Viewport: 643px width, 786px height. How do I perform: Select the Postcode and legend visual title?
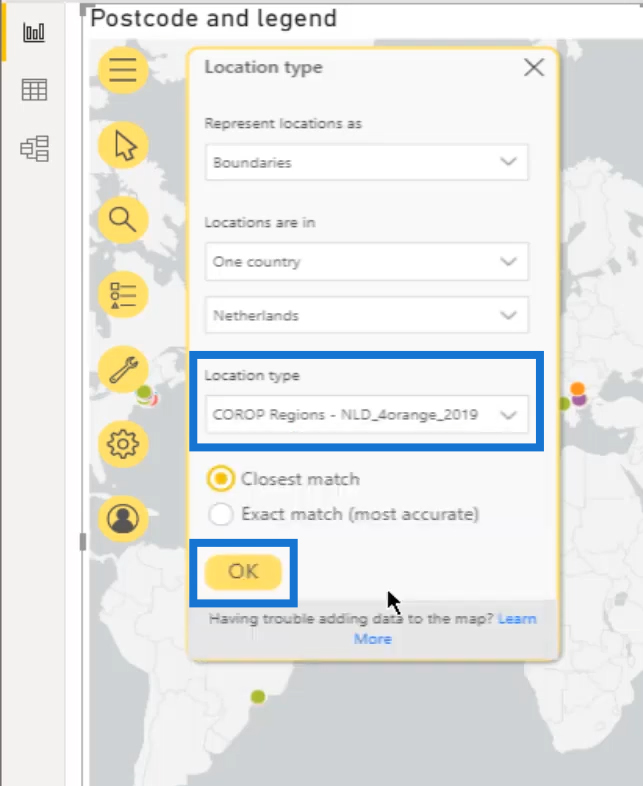coord(213,19)
